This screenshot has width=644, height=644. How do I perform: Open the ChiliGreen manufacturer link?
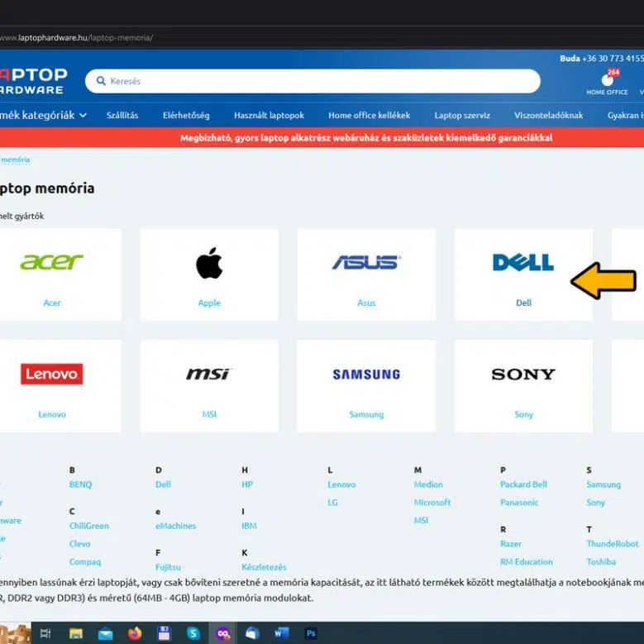pos(89,526)
